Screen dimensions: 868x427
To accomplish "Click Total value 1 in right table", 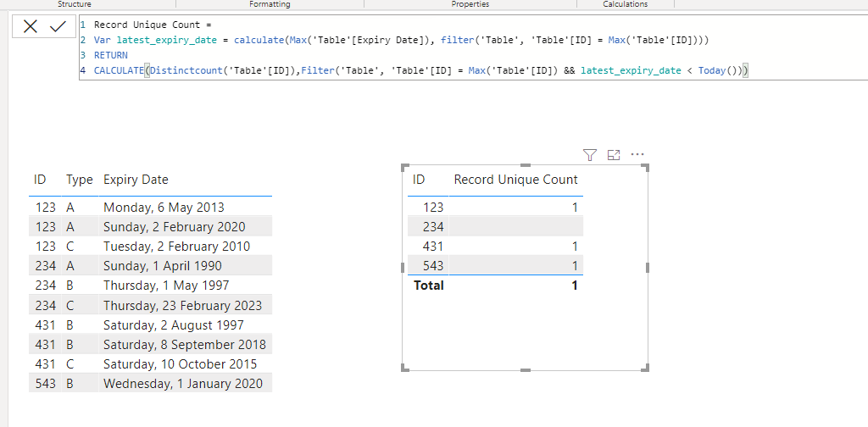I will pos(575,286).
